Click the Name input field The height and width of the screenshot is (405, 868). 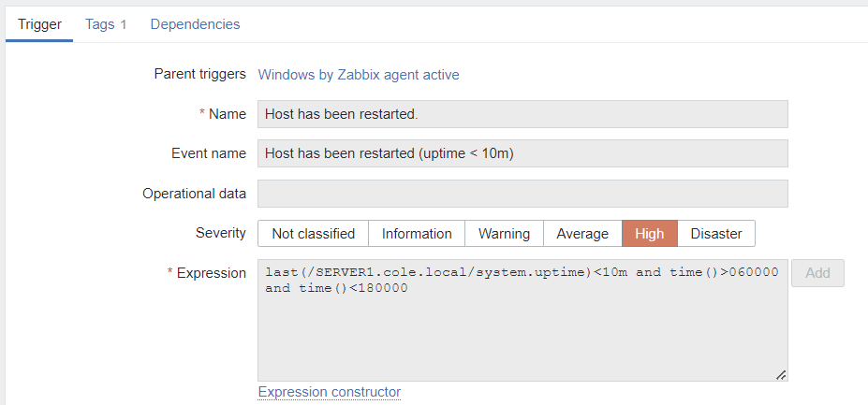click(522, 114)
